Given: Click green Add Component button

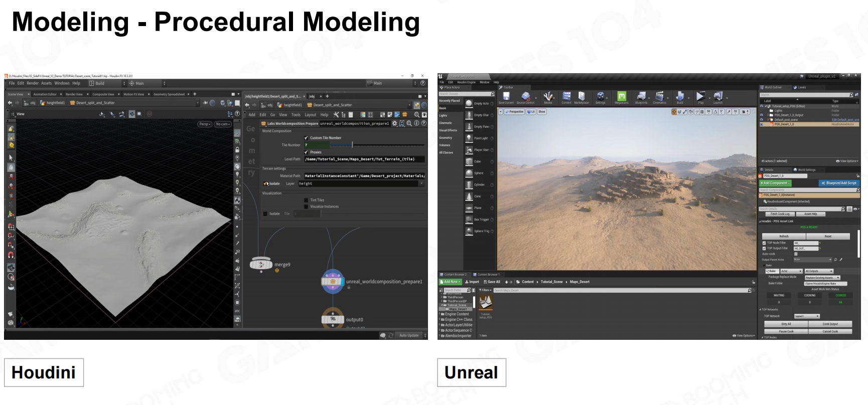Looking at the screenshot, I should coord(775,183).
